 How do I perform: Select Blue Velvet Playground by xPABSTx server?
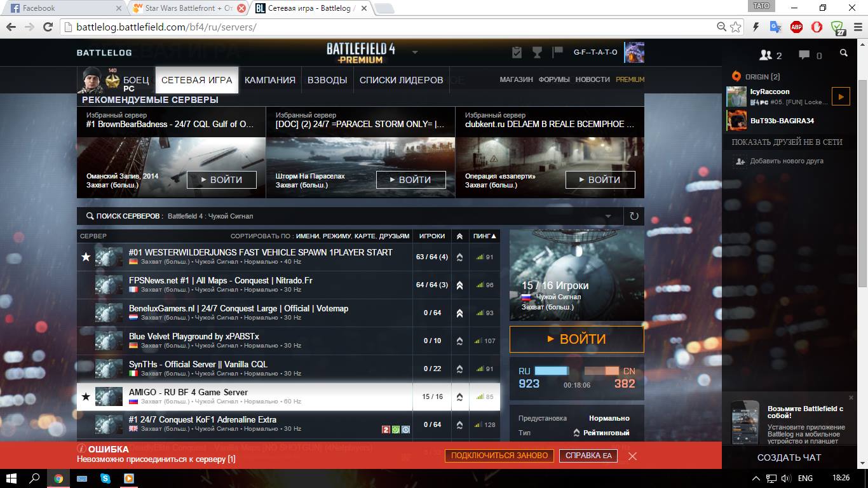[288, 341]
